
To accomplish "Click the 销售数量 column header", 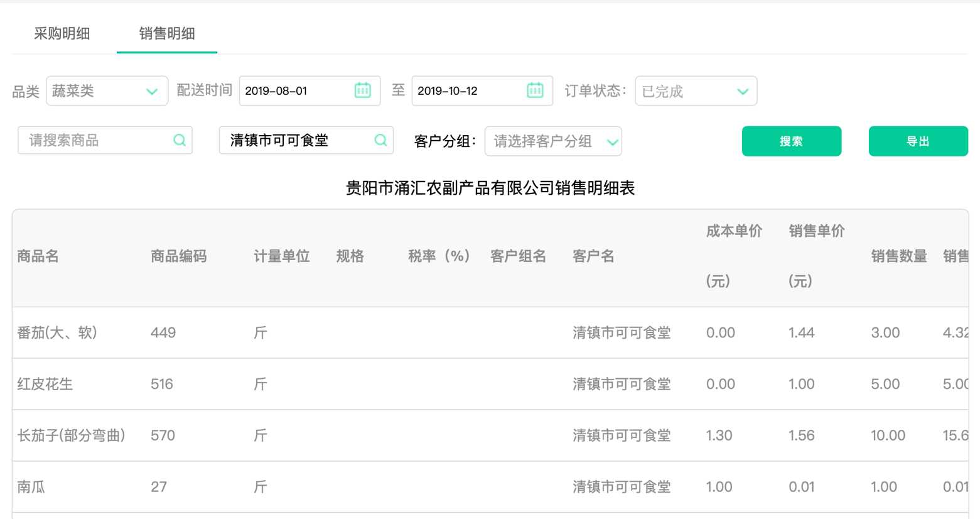I will point(899,256).
